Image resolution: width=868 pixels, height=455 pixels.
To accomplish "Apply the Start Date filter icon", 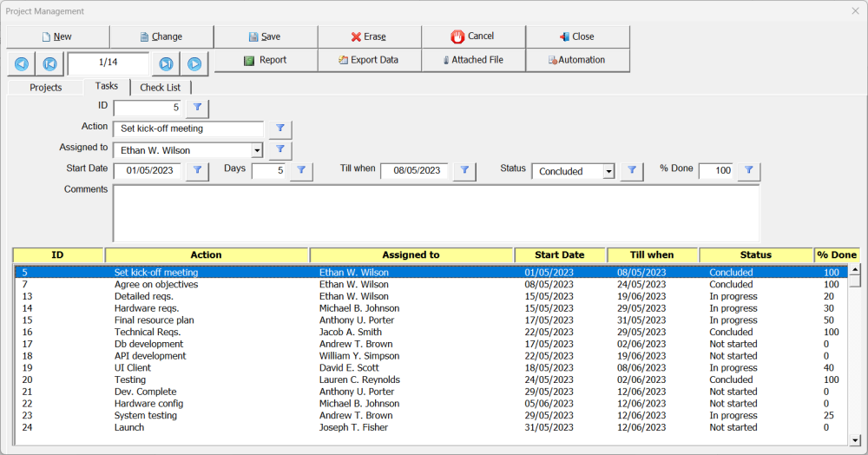I will coord(197,171).
